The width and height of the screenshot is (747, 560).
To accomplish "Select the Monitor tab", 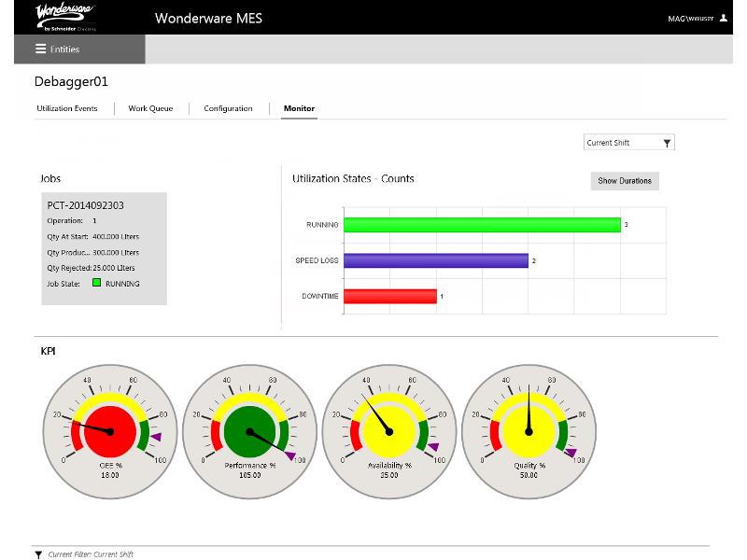I will 299,108.
